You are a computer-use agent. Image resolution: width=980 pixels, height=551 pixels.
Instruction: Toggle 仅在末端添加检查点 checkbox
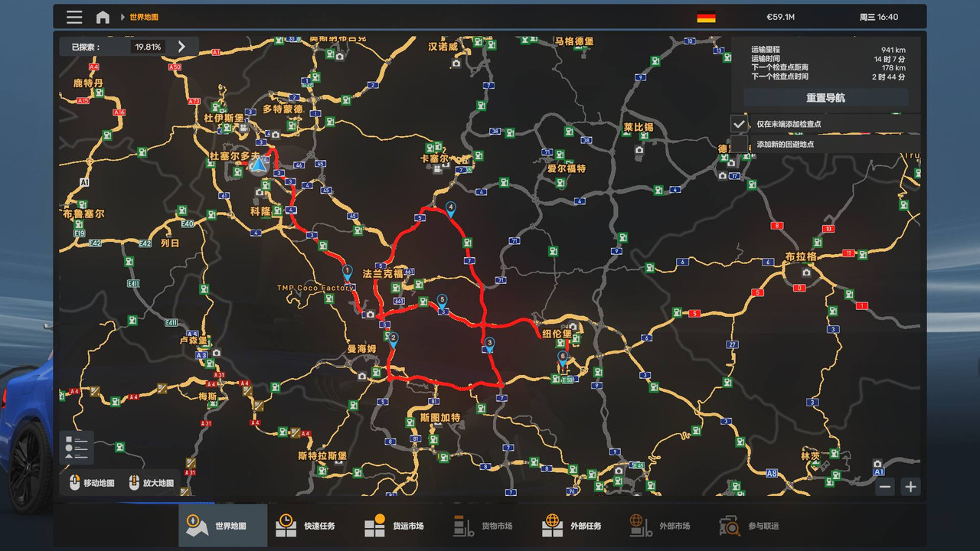pos(739,124)
